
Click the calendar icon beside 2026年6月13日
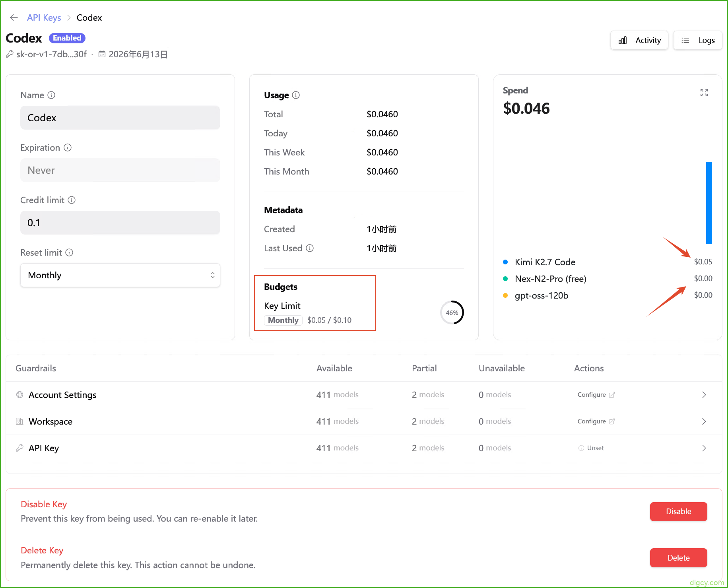click(102, 54)
